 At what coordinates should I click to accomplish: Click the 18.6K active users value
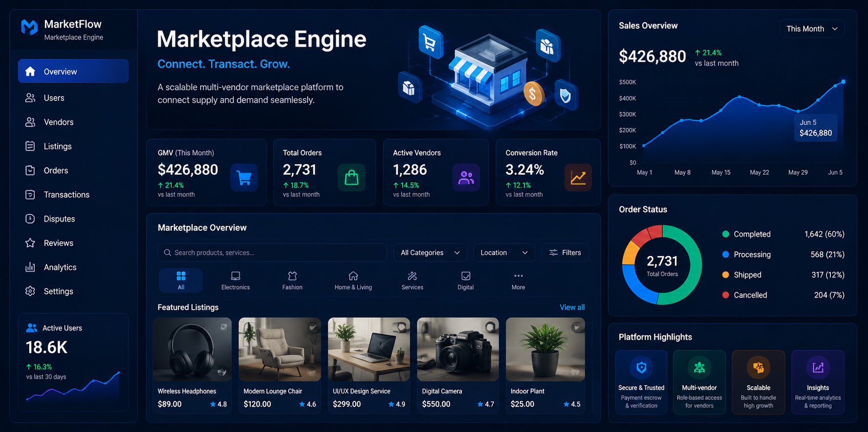pyautogui.click(x=46, y=348)
